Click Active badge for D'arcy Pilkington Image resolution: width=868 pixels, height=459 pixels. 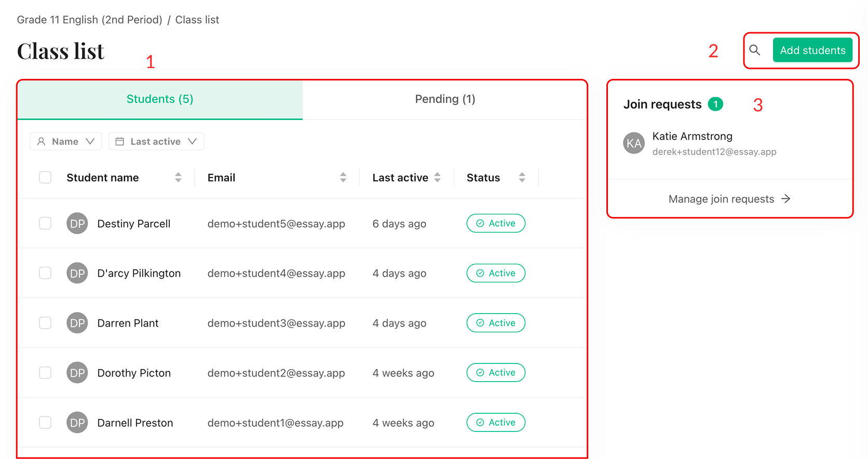[496, 273]
